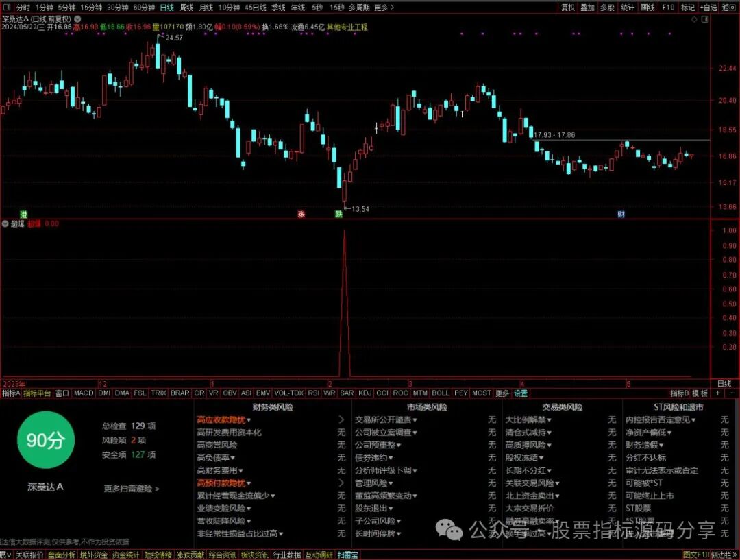Click the red 涨 marker on the chart
The image size is (740, 560).
(x=301, y=215)
